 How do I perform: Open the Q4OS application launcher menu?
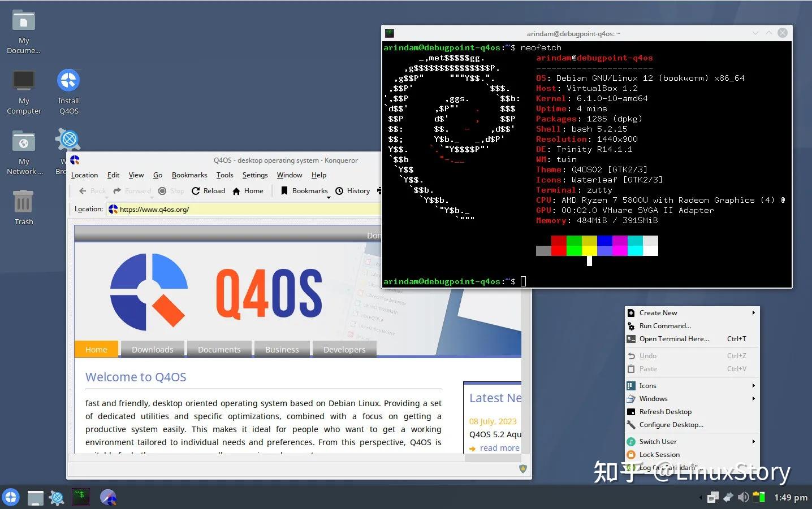point(10,497)
